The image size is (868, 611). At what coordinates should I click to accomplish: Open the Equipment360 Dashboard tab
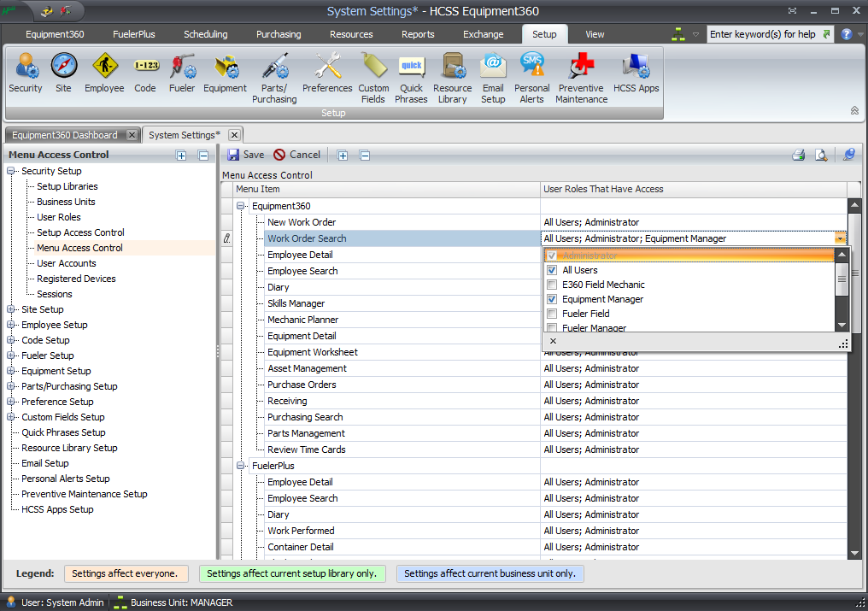65,134
